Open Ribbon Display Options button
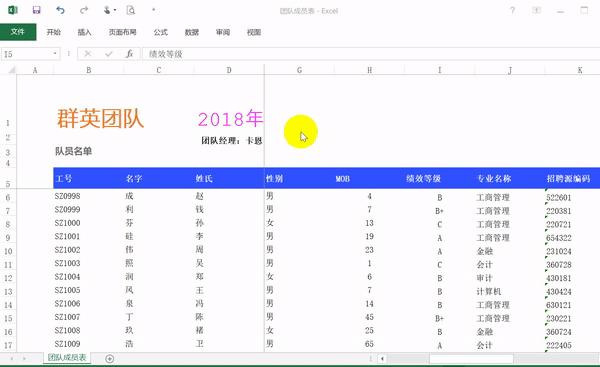This screenshot has width=600, height=367. [536, 10]
